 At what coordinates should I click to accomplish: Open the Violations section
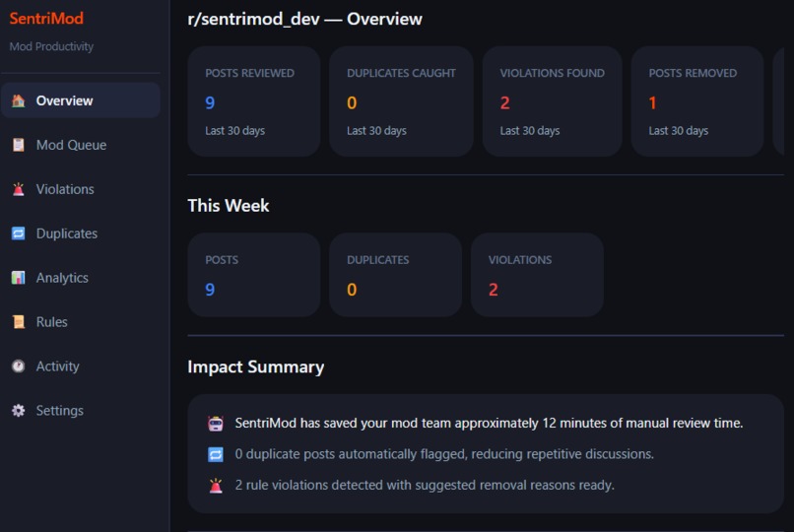point(81,189)
